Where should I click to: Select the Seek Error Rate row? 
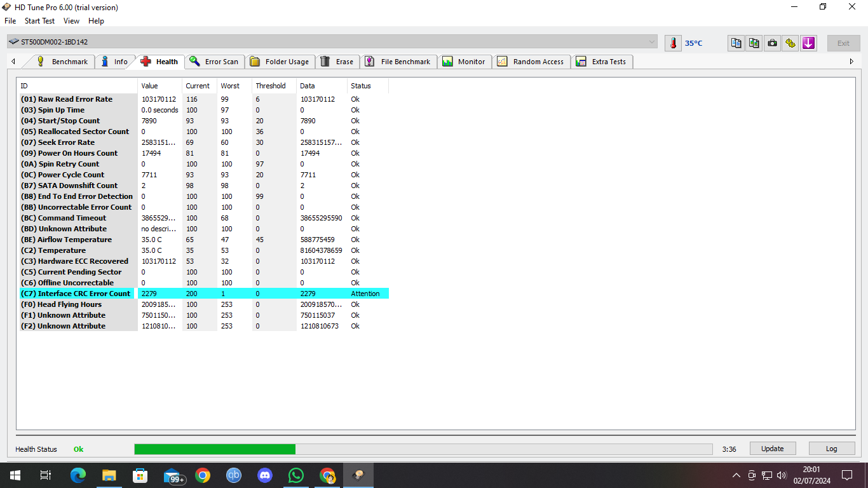203,142
